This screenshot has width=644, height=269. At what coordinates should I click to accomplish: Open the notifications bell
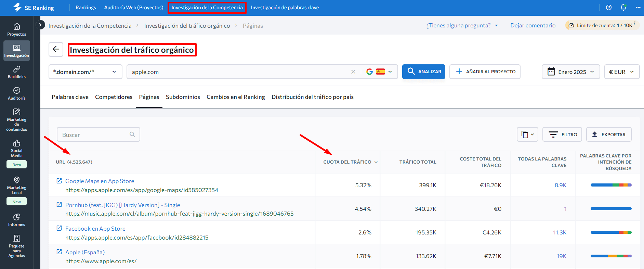(623, 8)
